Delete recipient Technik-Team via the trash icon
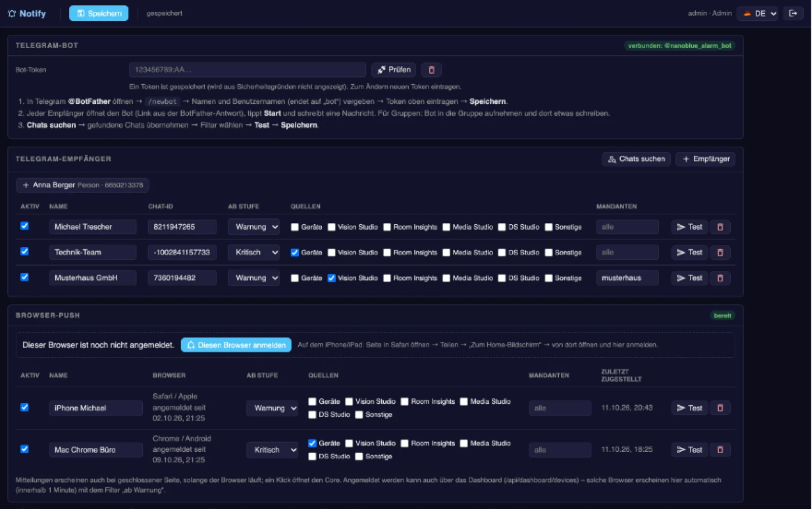Image resolution: width=812 pixels, height=509 pixels. (720, 252)
